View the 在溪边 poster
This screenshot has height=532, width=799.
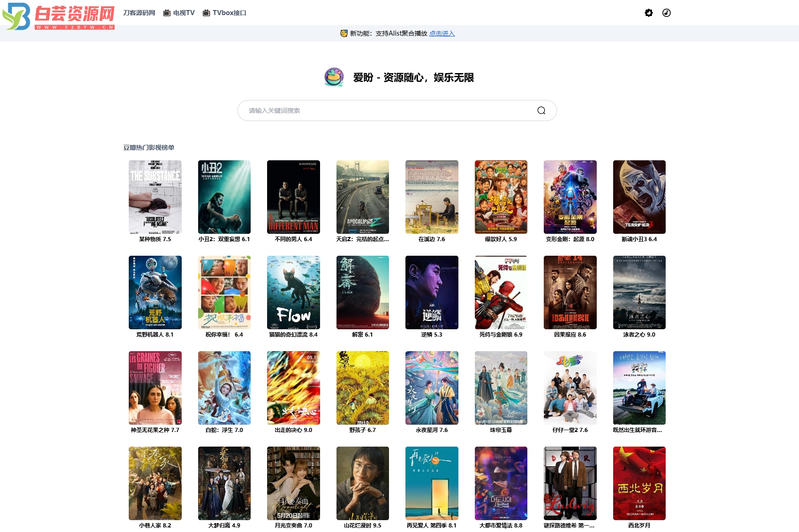click(432, 197)
